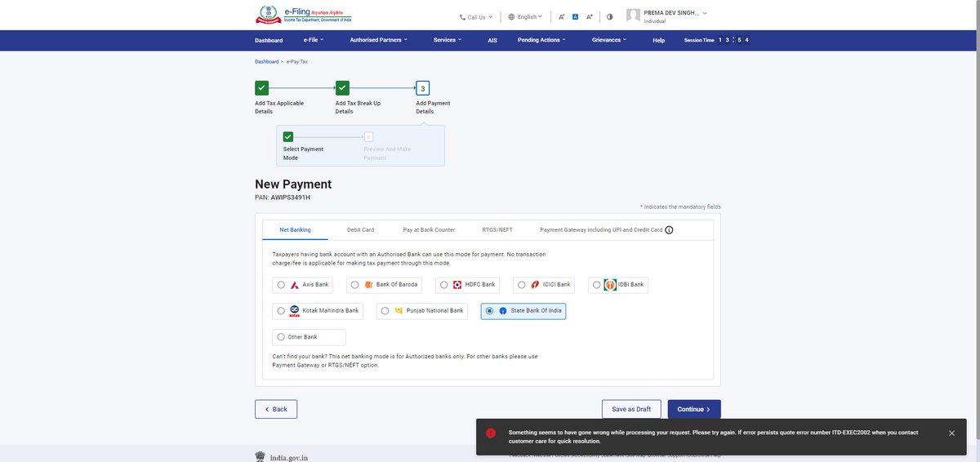980x462 pixels.
Task: Switch to the Pay at Bank Counter tab
Action: point(429,230)
